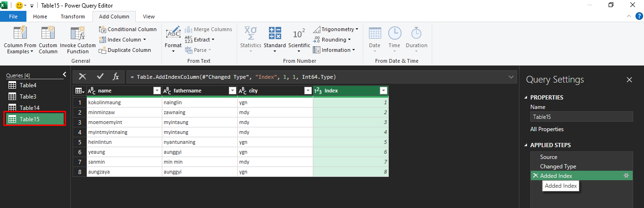Select row number 5
The width and height of the screenshot is (644, 208).
pyautogui.click(x=80, y=142)
